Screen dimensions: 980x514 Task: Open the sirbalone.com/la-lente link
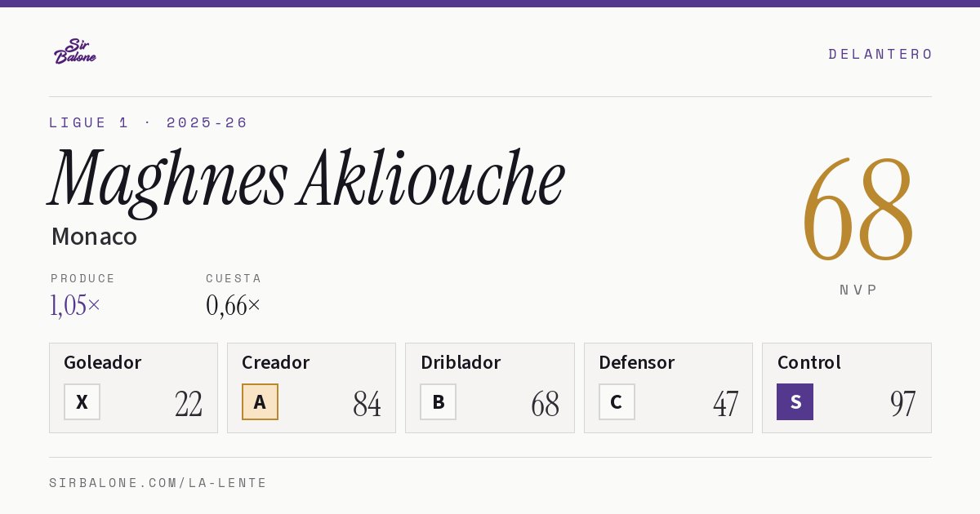[x=158, y=483]
